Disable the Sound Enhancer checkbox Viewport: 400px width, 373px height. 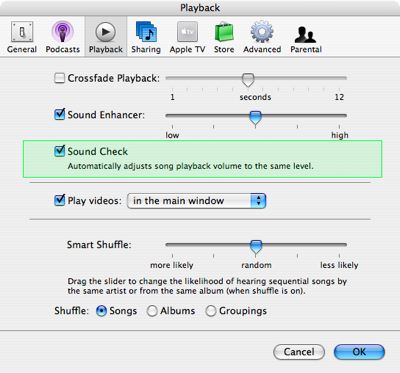[59, 114]
